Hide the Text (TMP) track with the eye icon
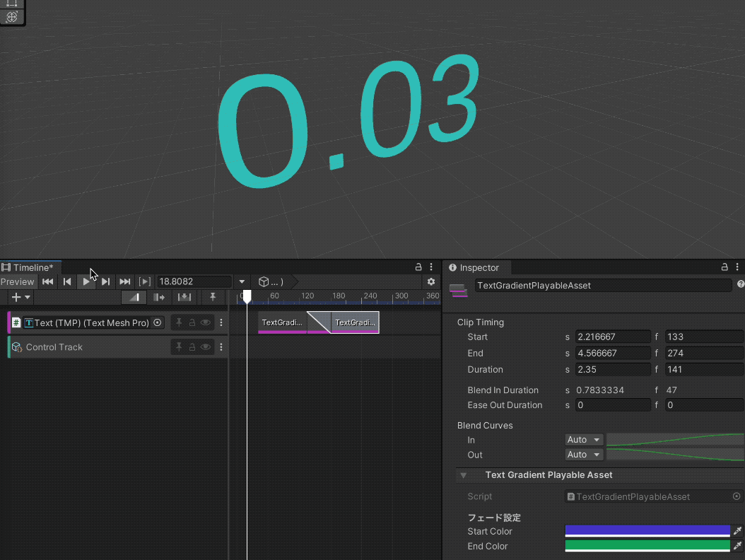This screenshot has width=745, height=560. pyautogui.click(x=206, y=322)
